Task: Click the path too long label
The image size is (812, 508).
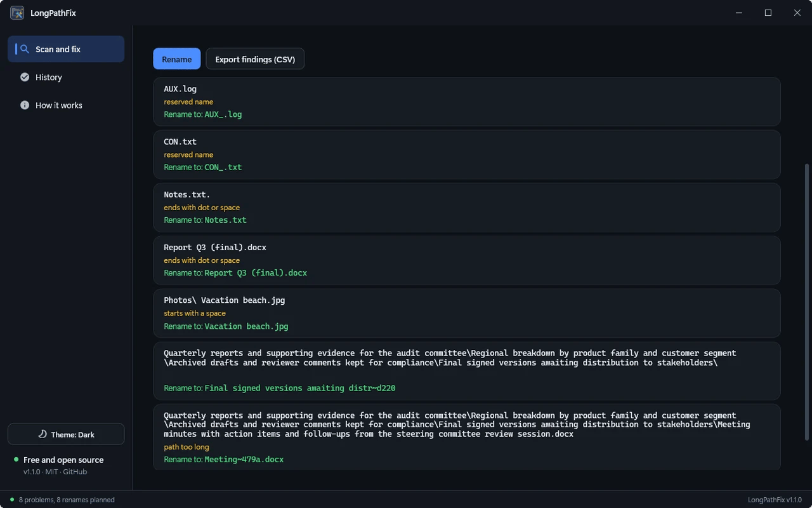Action: [187, 446]
